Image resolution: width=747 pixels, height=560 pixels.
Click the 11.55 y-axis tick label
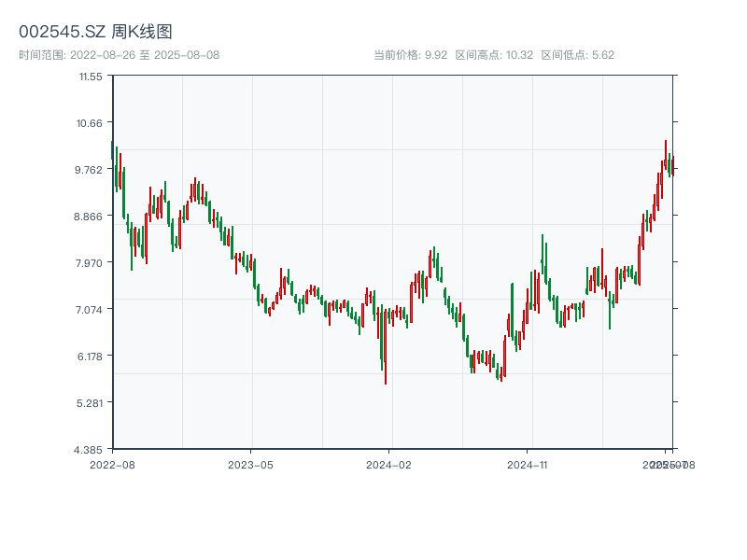(x=91, y=76)
